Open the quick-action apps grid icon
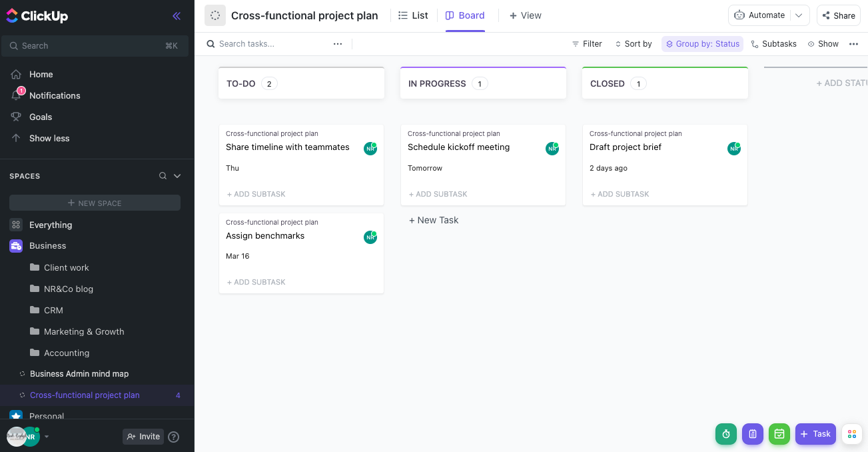The height and width of the screenshot is (452, 868). (x=852, y=434)
